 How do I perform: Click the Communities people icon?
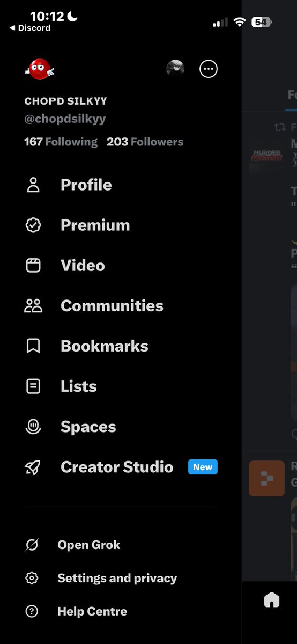click(x=33, y=306)
